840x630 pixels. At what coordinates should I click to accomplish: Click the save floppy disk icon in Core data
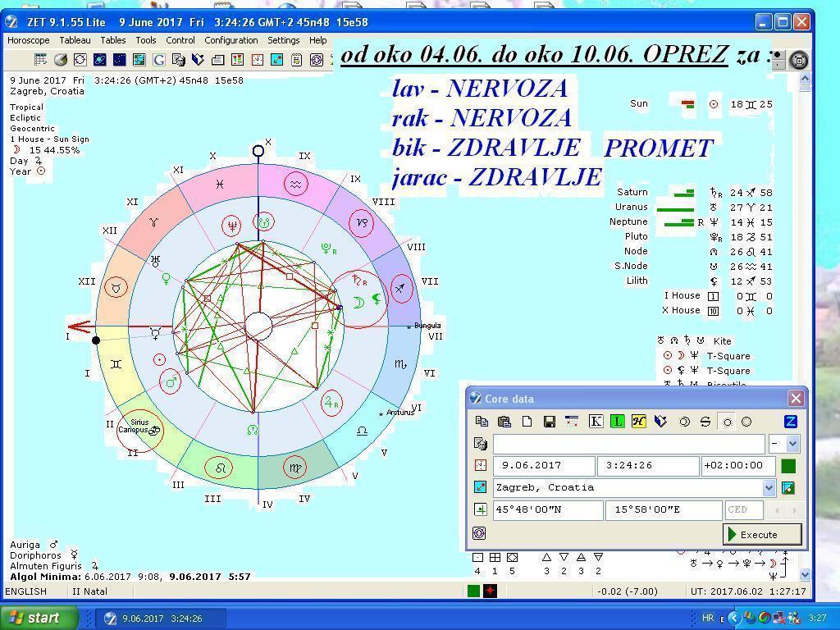[x=550, y=422]
